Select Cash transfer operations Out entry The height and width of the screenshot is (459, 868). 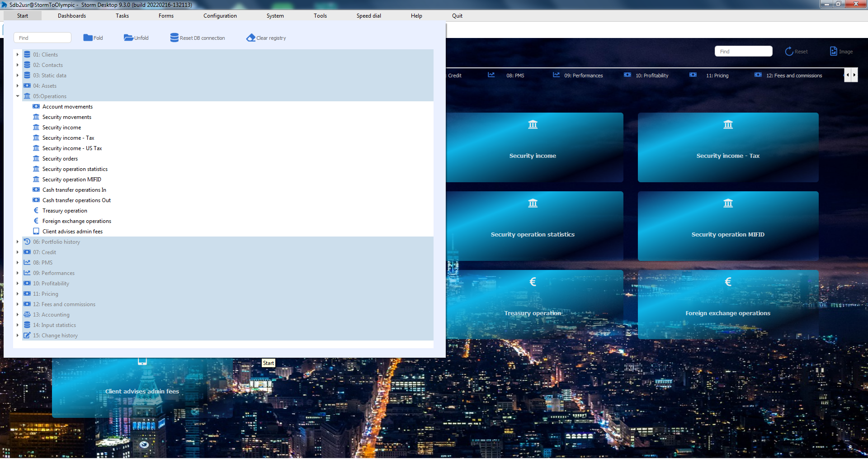point(76,200)
